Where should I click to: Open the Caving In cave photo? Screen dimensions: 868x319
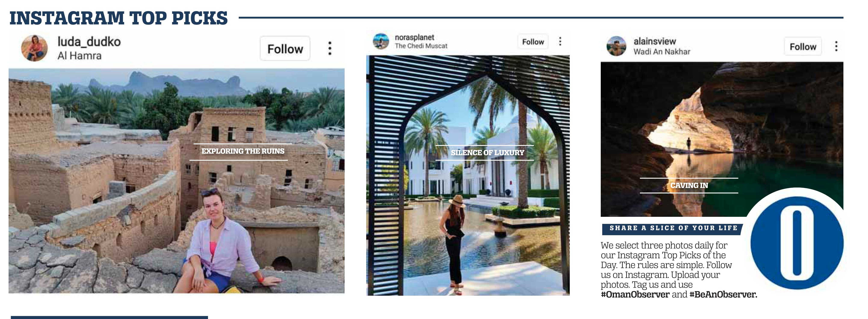[722, 139]
